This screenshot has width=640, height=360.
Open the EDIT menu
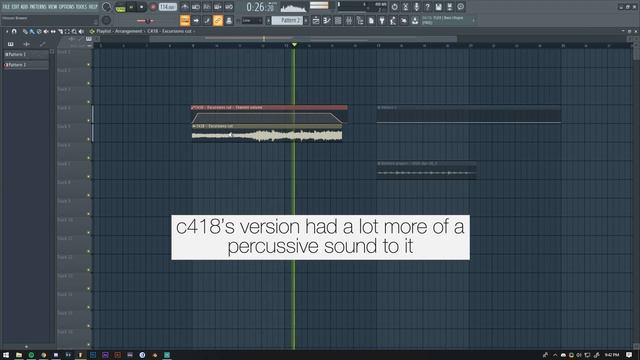(15, 7)
